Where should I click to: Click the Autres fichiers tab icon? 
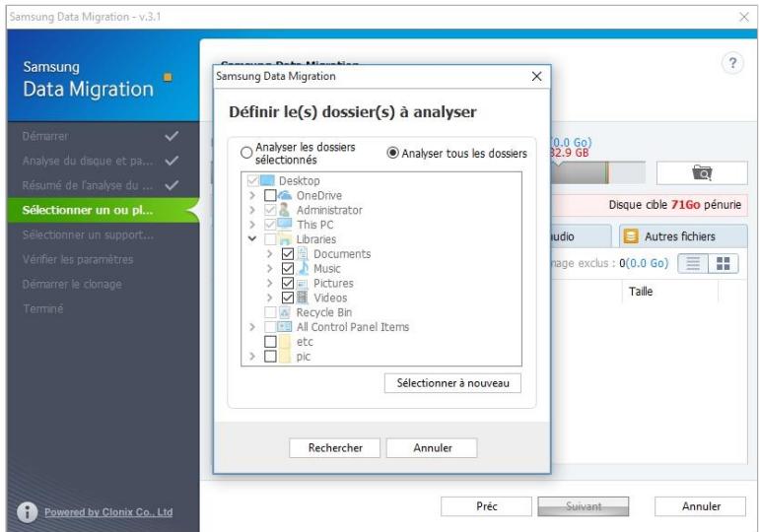point(631,236)
